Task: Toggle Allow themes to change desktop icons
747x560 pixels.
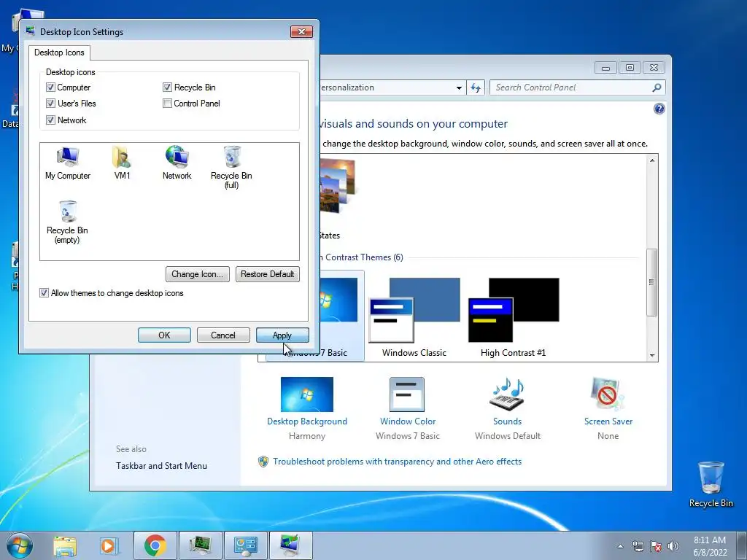Action: [44, 293]
